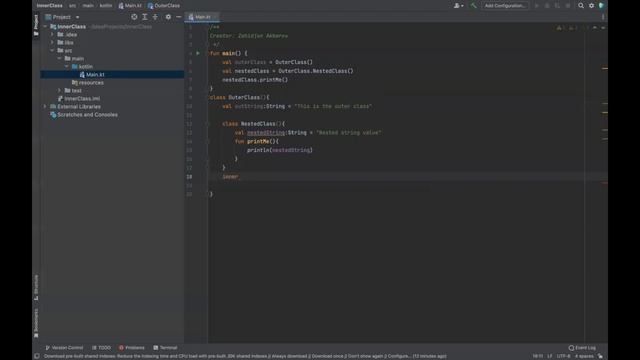Click Add Configuration button
Viewport: 640px width, 360px height.
(505, 6)
